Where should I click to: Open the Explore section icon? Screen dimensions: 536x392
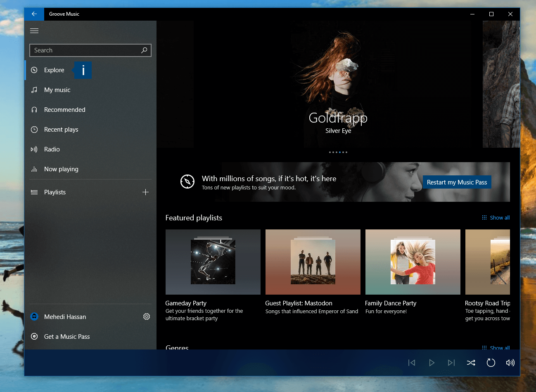[x=34, y=70]
